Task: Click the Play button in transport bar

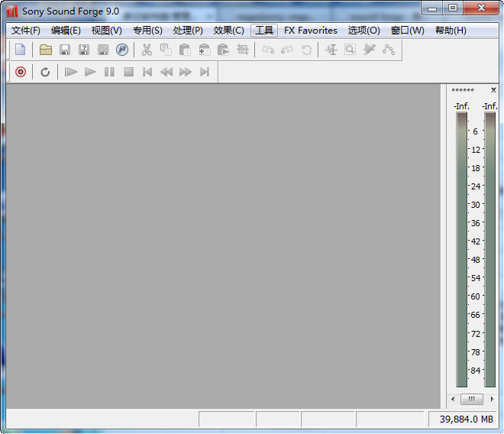Action: pyautogui.click(x=90, y=72)
